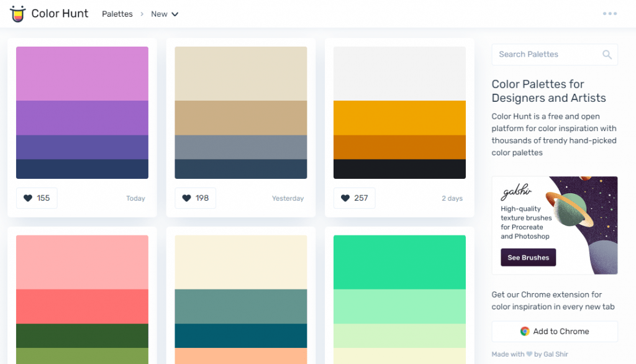Click the See Brushes button
The width and height of the screenshot is (636, 364).
click(x=528, y=257)
